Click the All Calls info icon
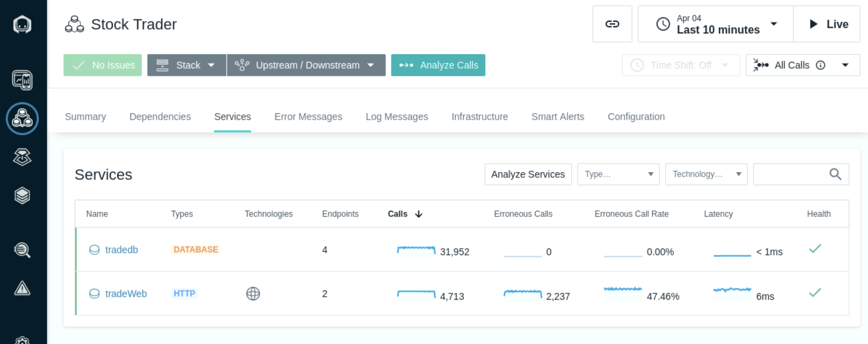Viewport: 868px width, 344px height. click(x=820, y=65)
